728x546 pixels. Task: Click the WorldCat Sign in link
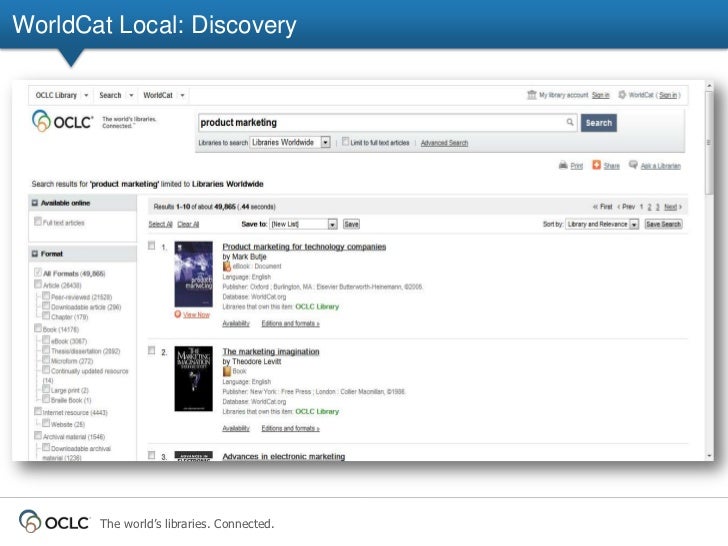(668, 95)
